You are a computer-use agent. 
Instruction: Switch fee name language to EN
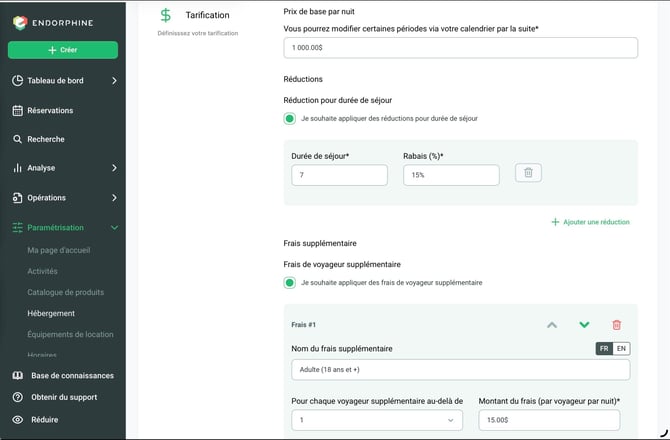click(x=621, y=349)
